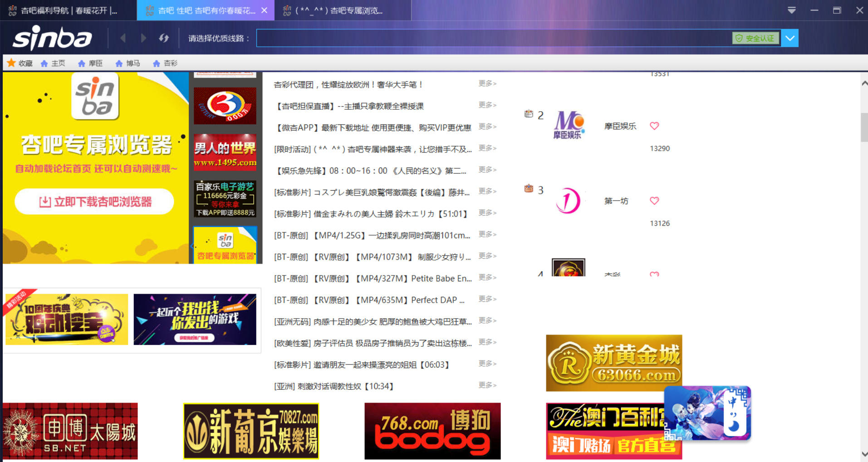This screenshot has height=462, width=868.
Task: Click the page scrollbar down arrow
Action: (864, 454)
